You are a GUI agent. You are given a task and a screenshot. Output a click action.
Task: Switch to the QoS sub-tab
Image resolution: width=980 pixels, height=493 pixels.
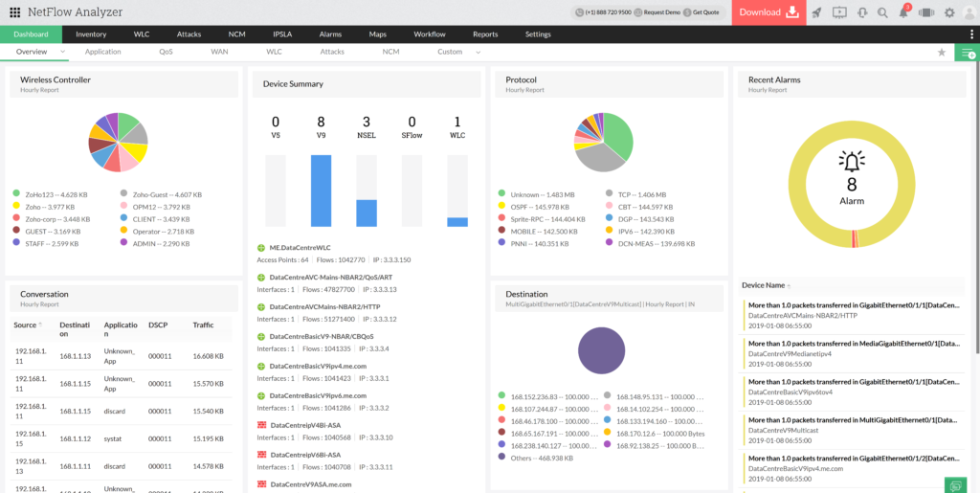(167, 52)
